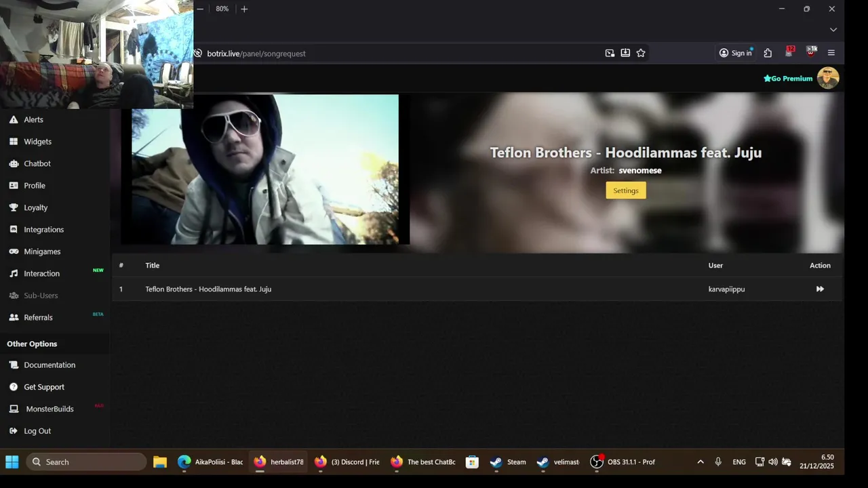Open the Loyalty section

tap(35, 207)
